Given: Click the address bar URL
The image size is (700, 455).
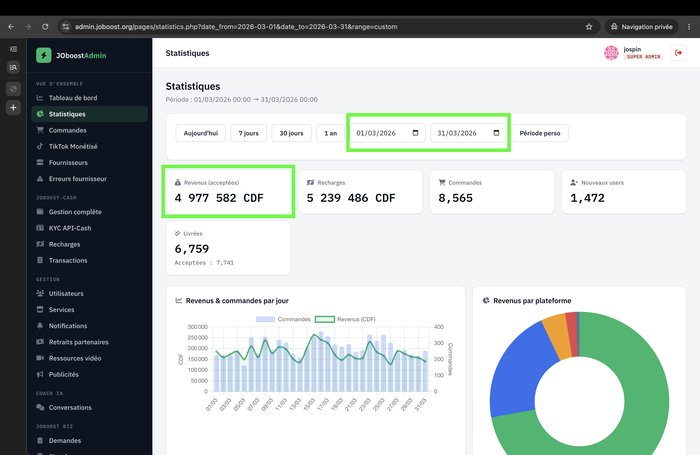Looking at the screenshot, I should 236,27.
